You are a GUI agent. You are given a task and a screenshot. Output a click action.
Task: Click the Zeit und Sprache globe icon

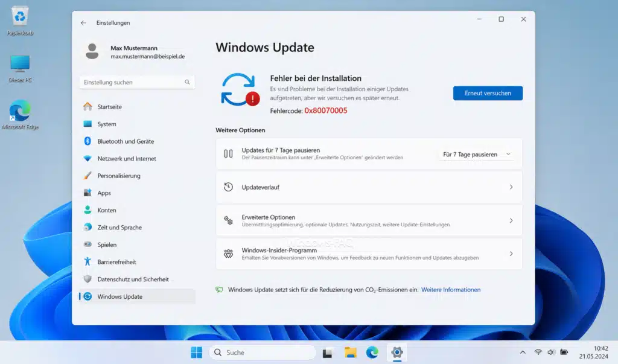(x=88, y=227)
